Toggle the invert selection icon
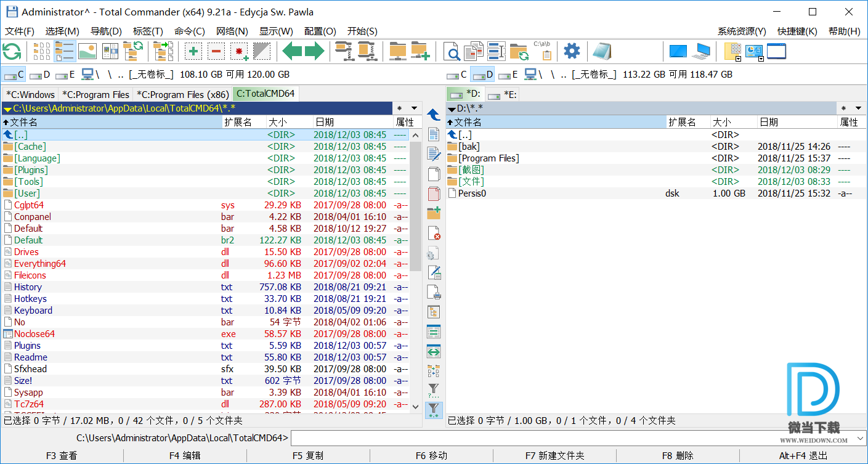The height and width of the screenshot is (464, 868). click(262, 52)
